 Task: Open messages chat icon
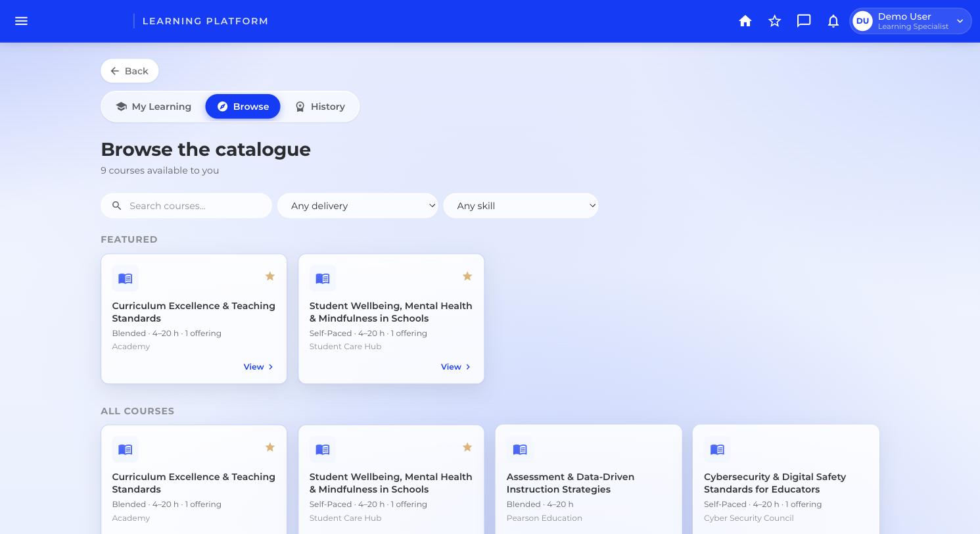(x=804, y=21)
